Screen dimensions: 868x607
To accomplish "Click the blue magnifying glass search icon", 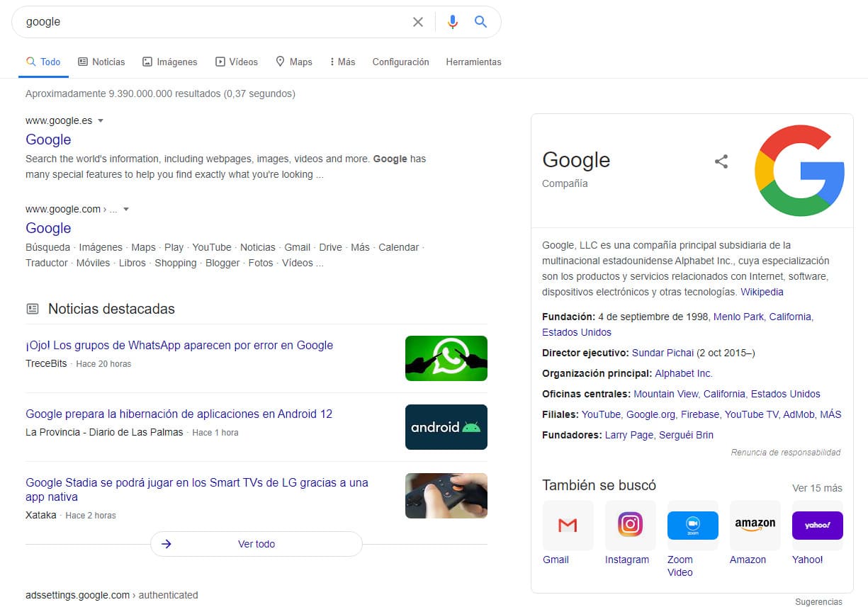I will [481, 22].
